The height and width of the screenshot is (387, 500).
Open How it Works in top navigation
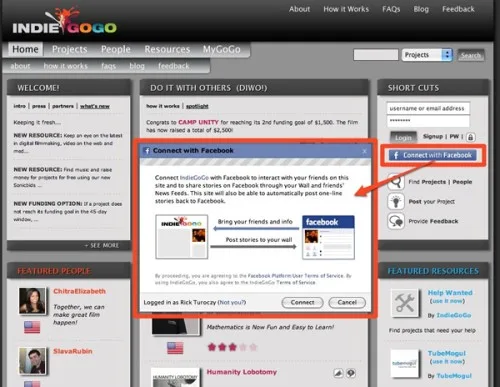(x=346, y=9)
